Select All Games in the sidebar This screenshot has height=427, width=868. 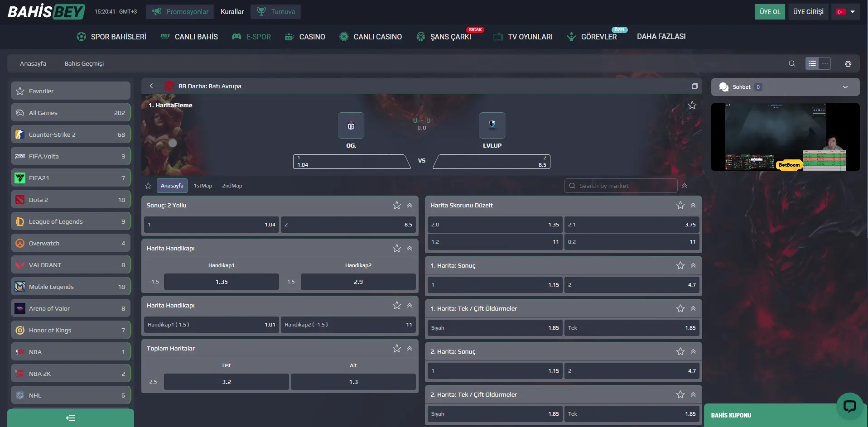click(x=71, y=113)
